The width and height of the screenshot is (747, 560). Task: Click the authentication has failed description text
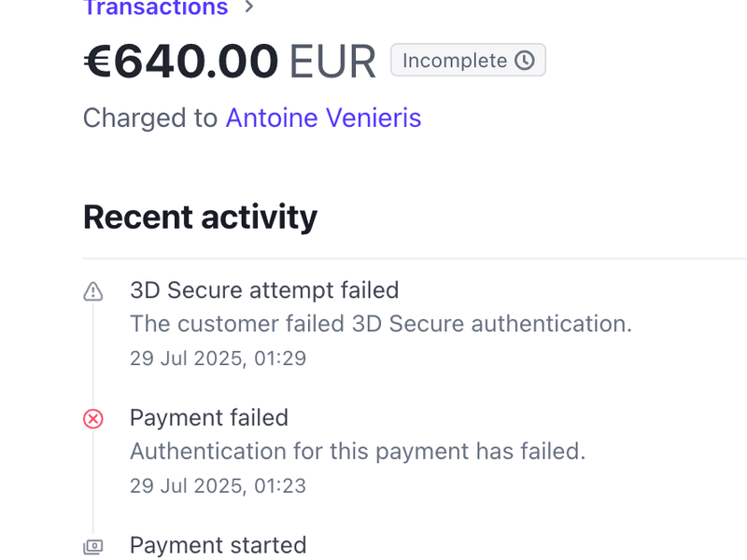358,451
